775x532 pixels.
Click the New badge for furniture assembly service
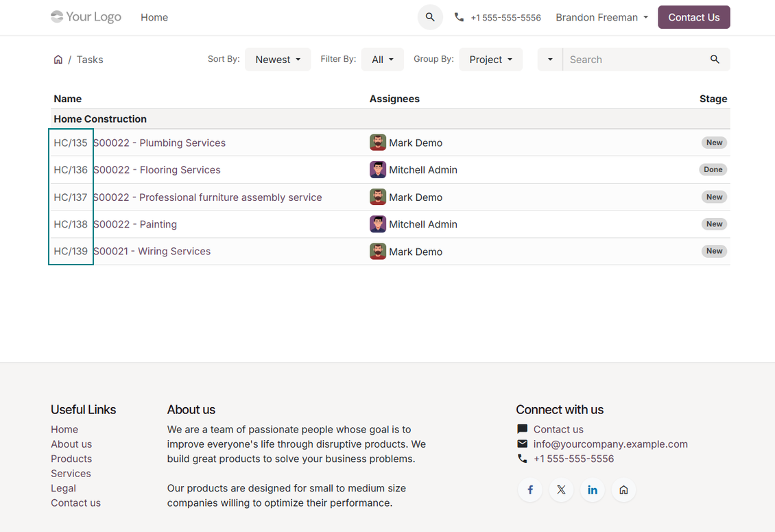click(714, 197)
